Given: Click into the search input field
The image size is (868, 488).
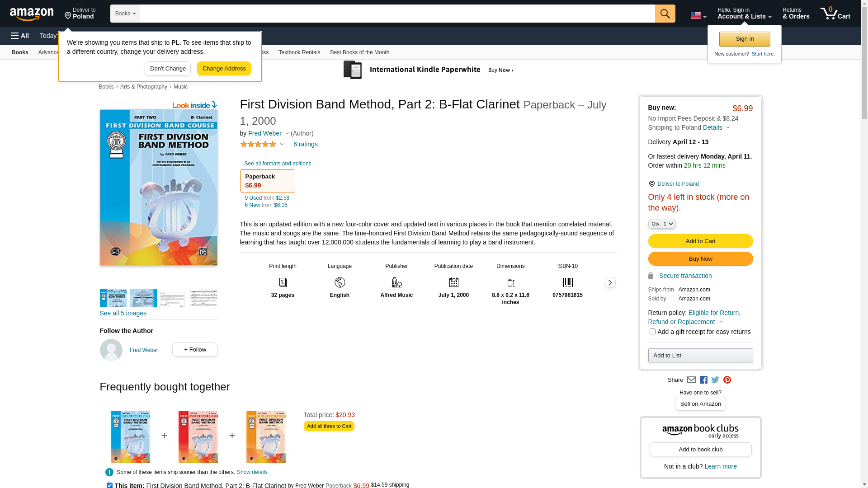Looking at the screenshot, I should tap(397, 14).
